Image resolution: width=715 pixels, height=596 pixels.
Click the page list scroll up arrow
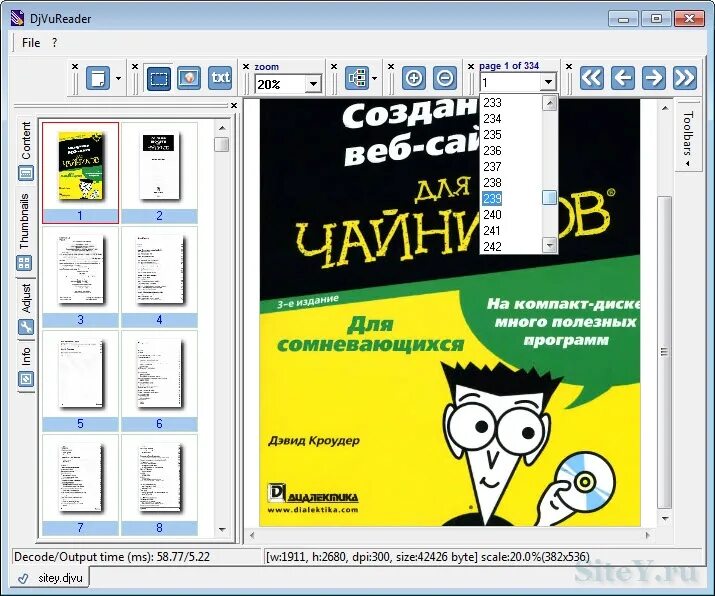(549, 103)
